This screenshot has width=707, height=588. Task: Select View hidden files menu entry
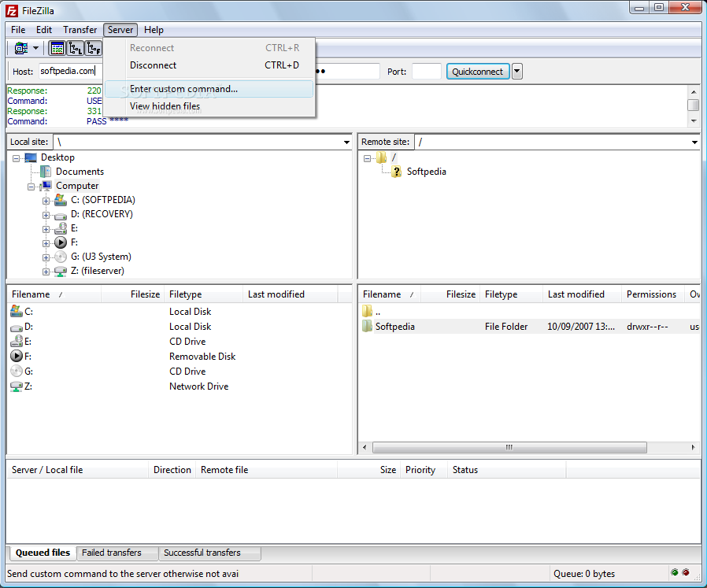210,106
